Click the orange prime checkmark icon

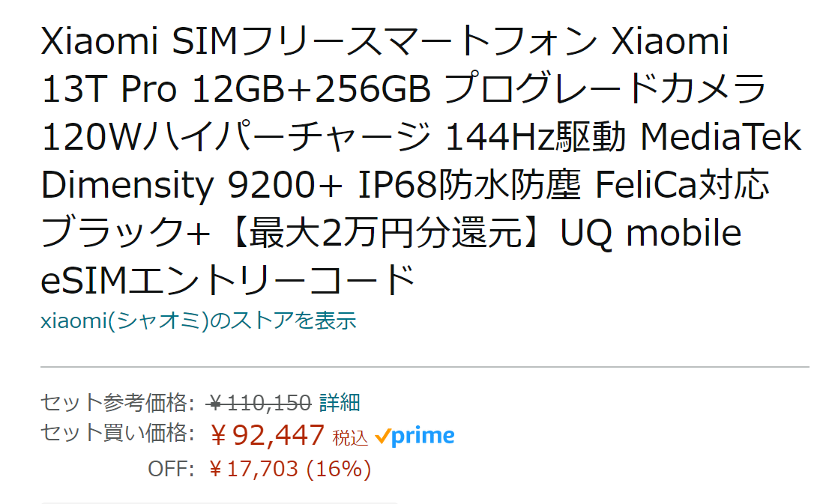tap(382, 436)
